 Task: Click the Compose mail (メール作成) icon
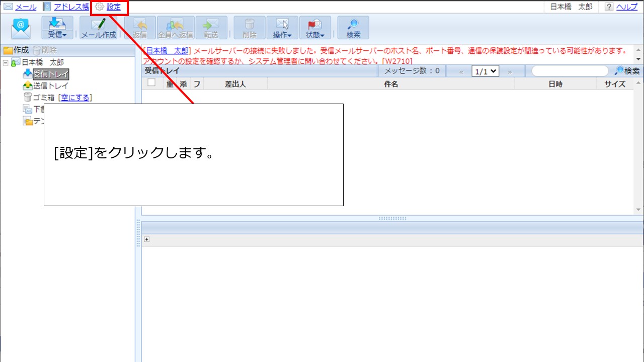(x=99, y=28)
